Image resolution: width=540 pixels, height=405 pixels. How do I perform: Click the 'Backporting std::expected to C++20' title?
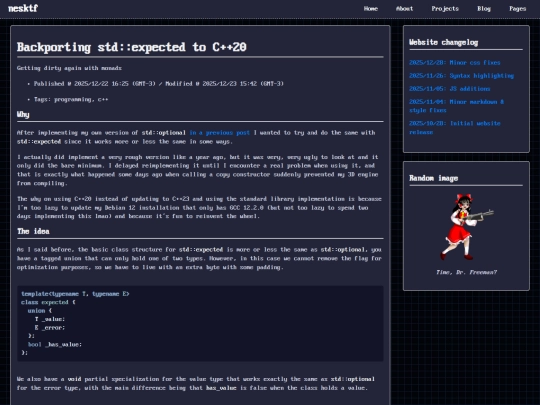pos(132,47)
